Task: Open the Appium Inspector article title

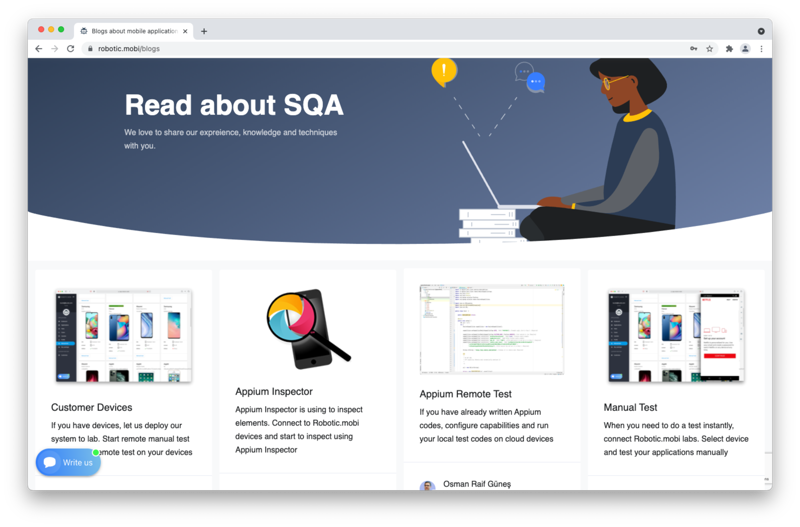Action: pos(273,391)
